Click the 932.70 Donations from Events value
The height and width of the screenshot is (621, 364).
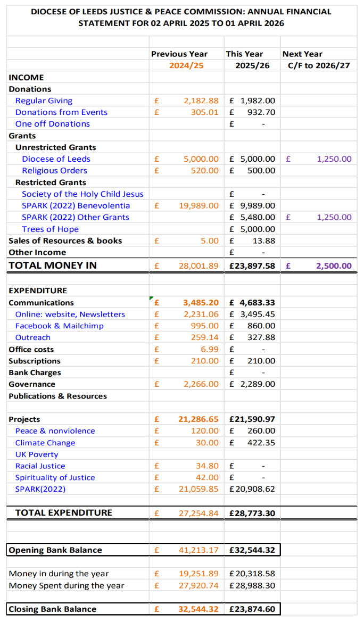[261, 112]
